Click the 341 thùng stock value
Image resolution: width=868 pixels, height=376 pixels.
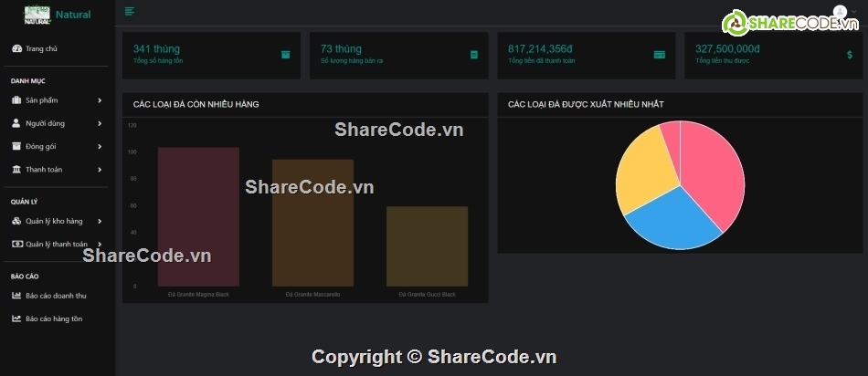point(156,49)
